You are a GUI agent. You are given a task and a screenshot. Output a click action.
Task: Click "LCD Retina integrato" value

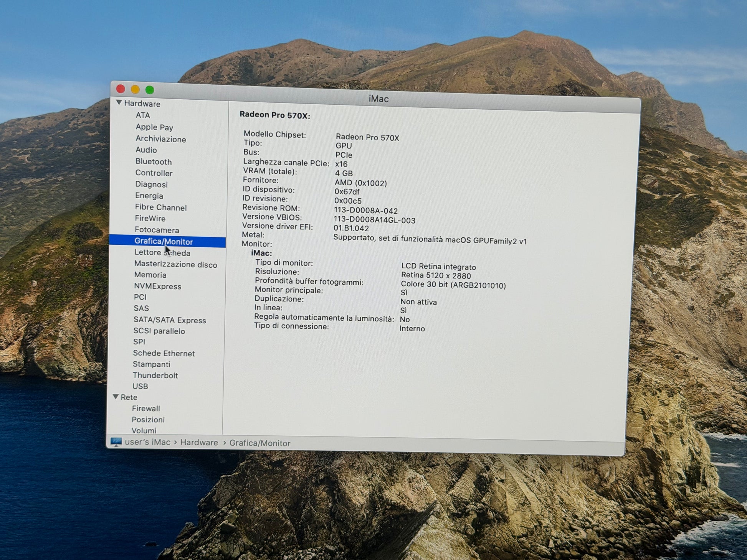pos(438,267)
